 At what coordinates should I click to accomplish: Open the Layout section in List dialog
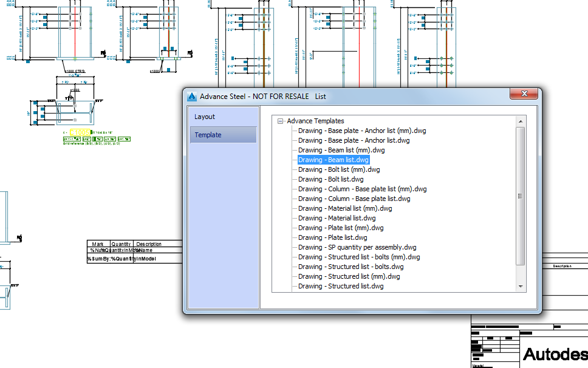(223, 117)
